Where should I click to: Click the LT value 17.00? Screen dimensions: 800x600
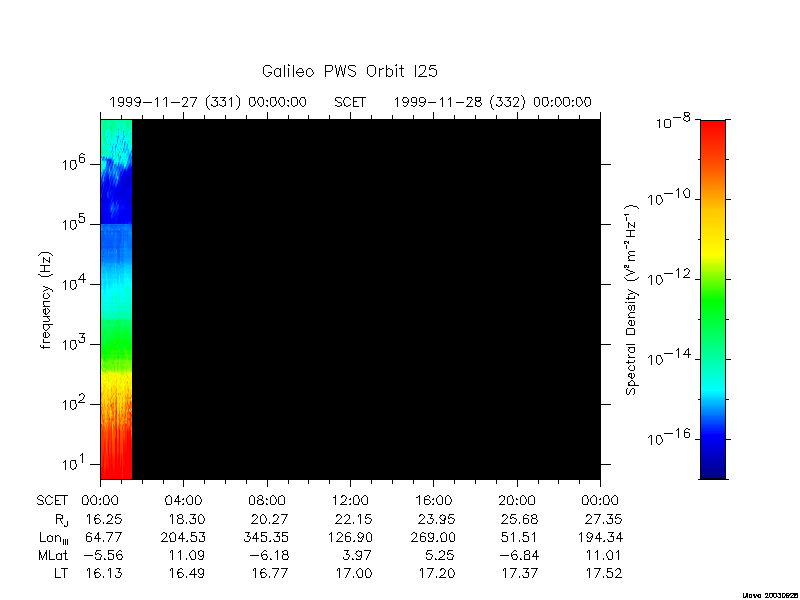point(354,573)
